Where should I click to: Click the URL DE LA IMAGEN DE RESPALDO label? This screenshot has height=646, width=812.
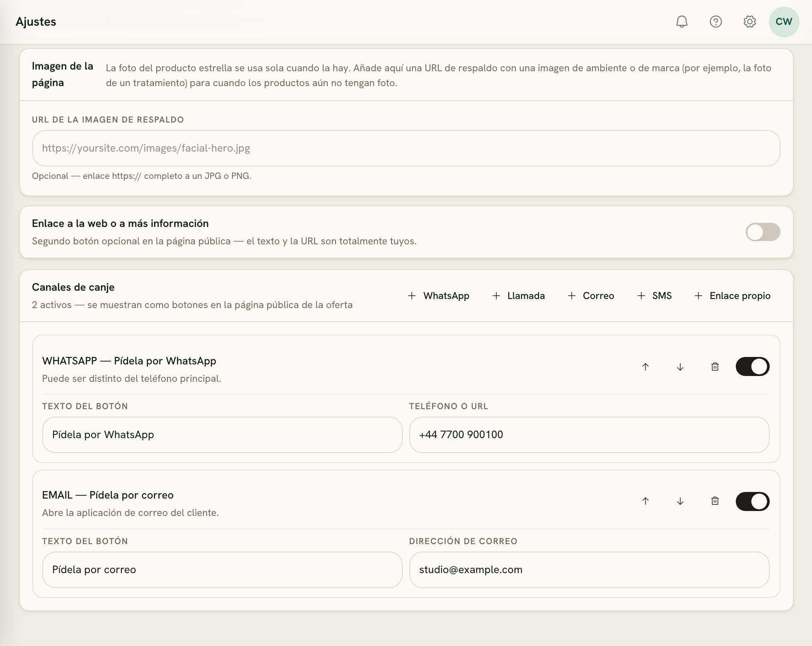pos(108,120)
